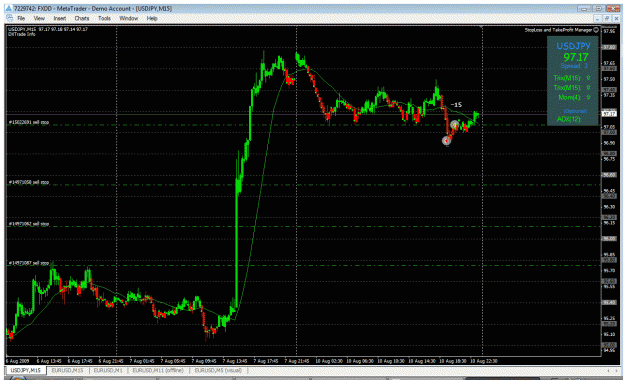Click the chart document icon left of File
The width and height of the screenshot is (625, 380).
(x=10, y=18)
